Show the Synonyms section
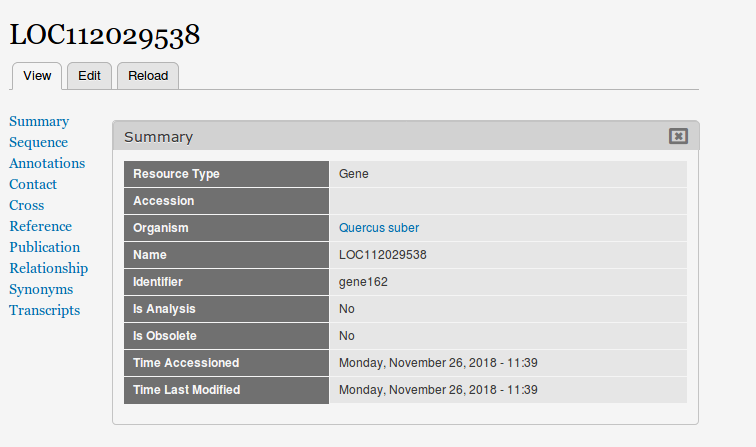Screen dimensions: 756x447 (41, 289)
